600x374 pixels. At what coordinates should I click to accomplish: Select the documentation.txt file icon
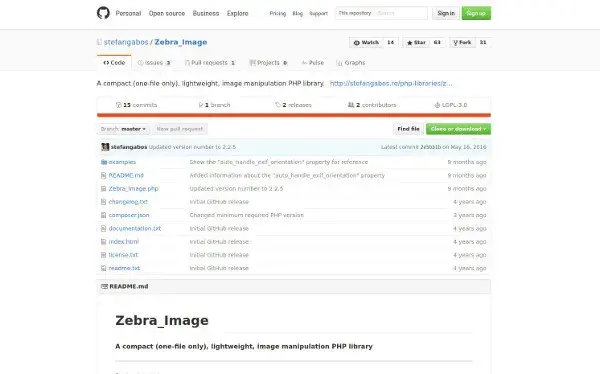pyautogui.click(x=103, y=229)
